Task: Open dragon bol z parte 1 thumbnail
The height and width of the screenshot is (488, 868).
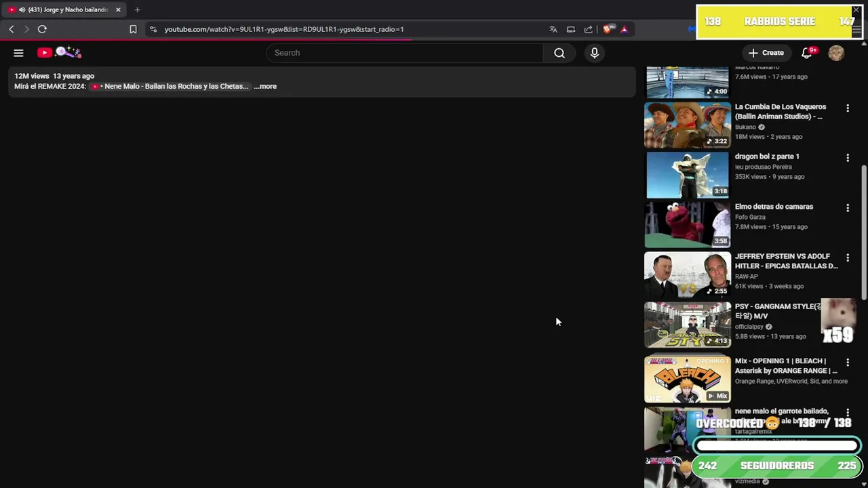Action: coord(688,175)
